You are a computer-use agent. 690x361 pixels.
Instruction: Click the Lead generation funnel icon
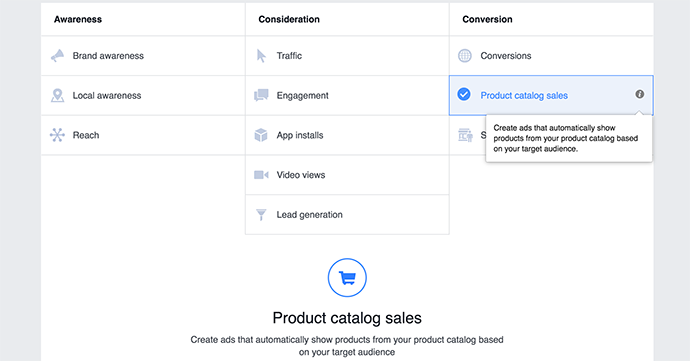pyautogui.click(x=261, y=215)
